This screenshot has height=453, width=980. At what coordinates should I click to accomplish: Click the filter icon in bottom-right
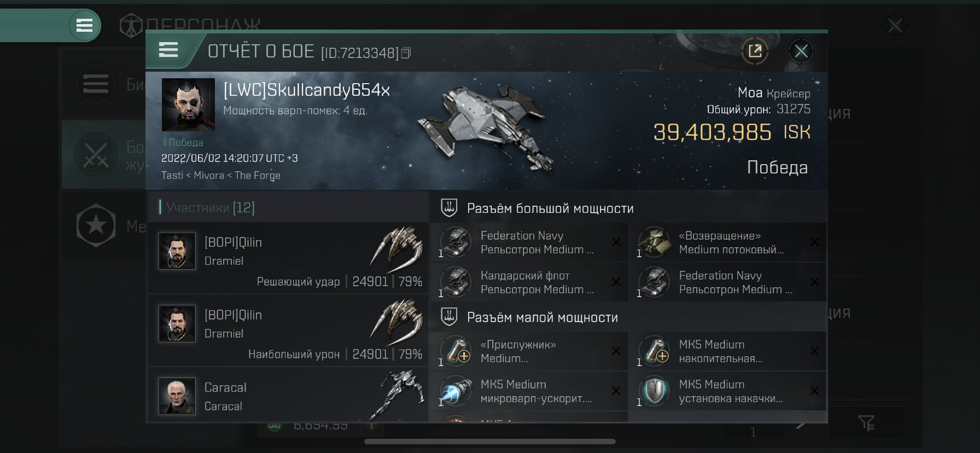[x=867, y=423]
